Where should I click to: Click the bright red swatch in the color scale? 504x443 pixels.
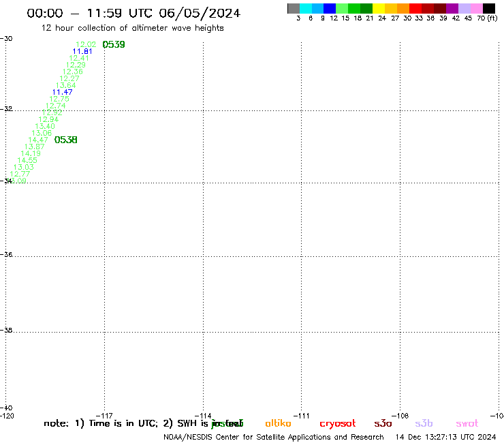415,9
